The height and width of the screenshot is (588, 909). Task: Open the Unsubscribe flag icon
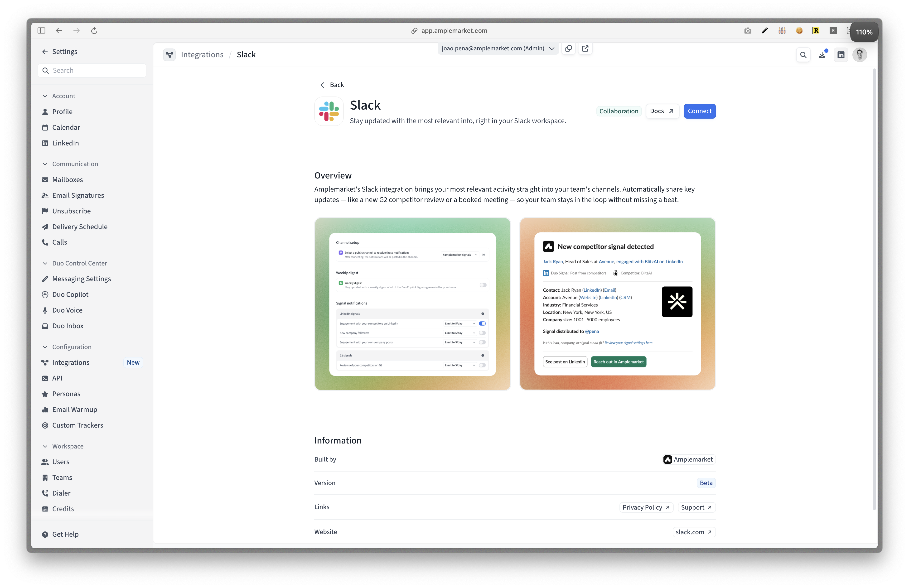click(45, 211)
